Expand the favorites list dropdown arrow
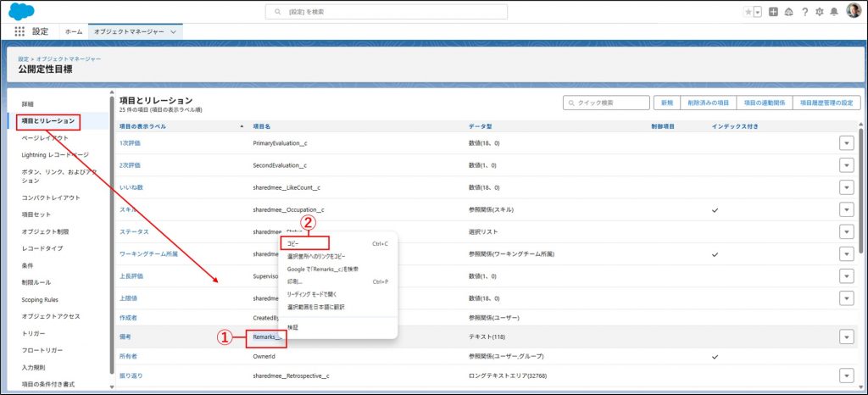The width and height of the screenshot is (868, 395). click(x=757, y=12)
